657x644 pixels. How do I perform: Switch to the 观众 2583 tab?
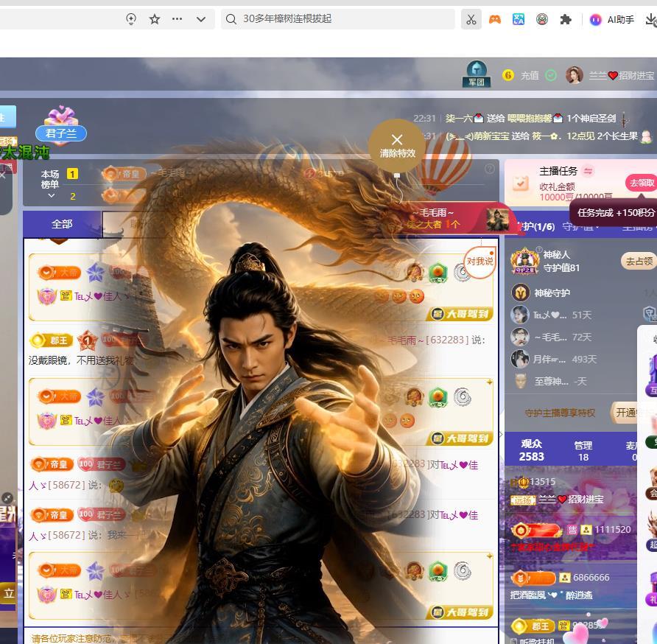(x=532, y=450)
